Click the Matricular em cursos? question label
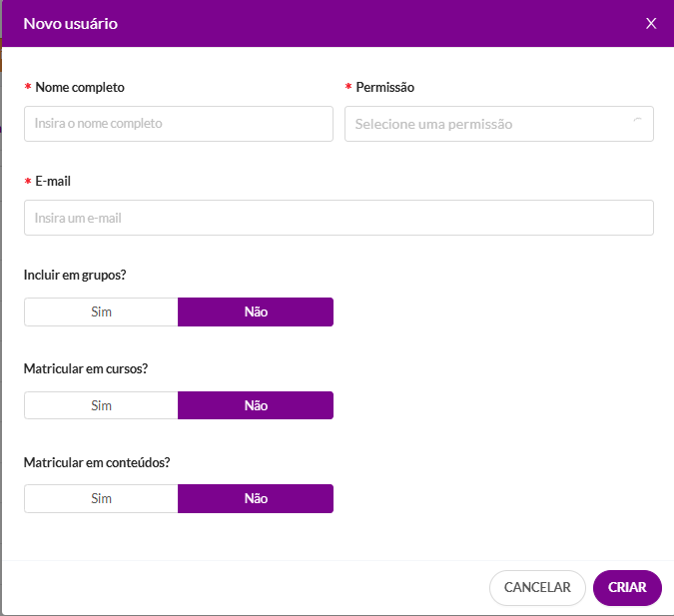674x616 pixels. point(86,368)
